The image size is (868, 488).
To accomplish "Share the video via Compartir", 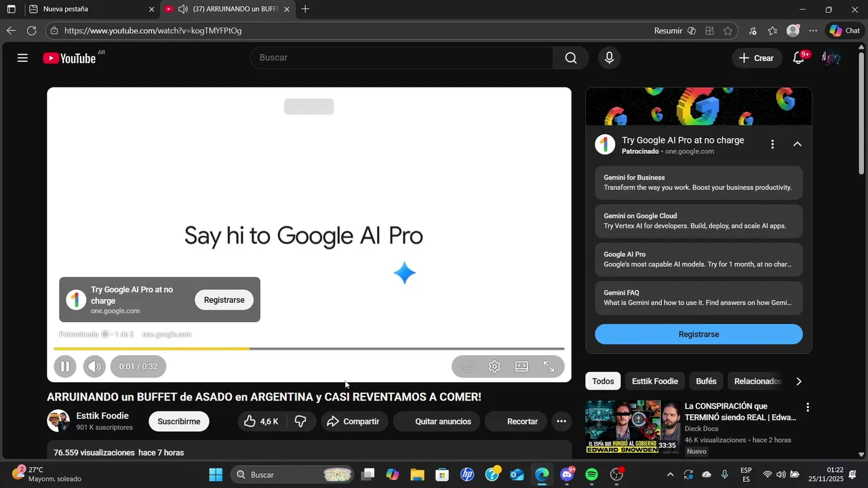I will coord(354,422).
